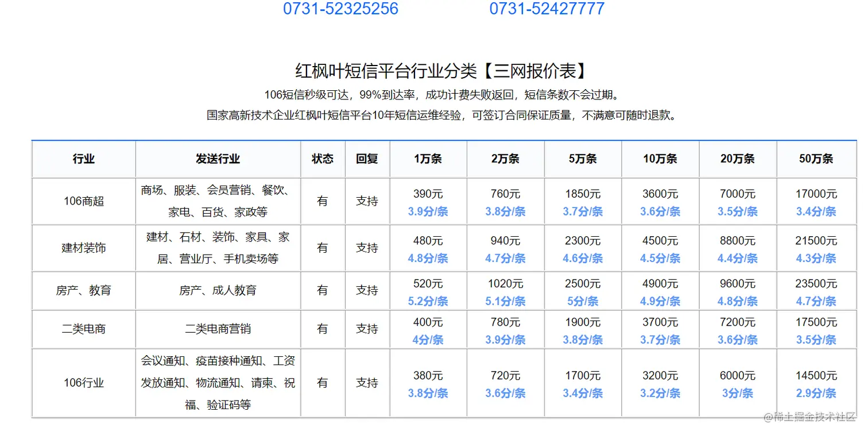Select the 106行业 industry cell
The height and width of the screenshot is (435, 868).
click(84, 383)
